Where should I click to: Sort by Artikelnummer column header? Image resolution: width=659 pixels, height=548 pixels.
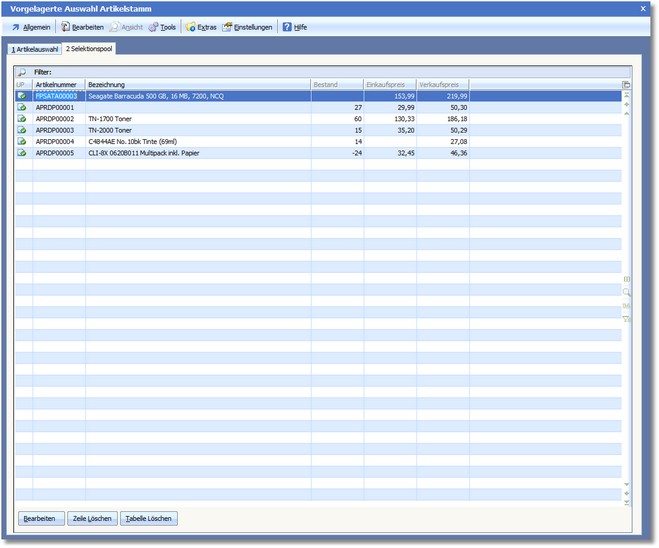pos(58,85)
